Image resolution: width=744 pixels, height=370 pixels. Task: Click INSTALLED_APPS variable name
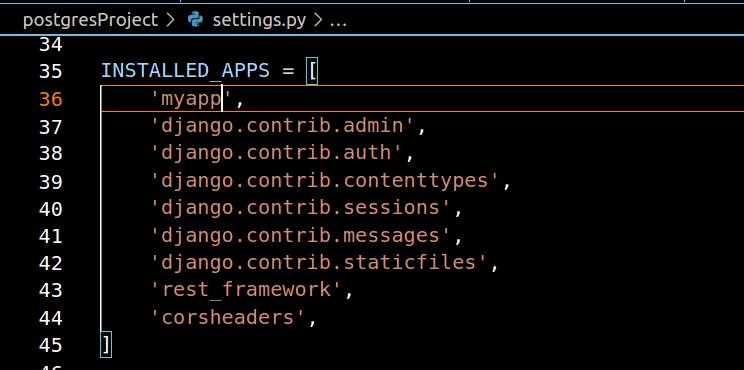click(185, 71)
